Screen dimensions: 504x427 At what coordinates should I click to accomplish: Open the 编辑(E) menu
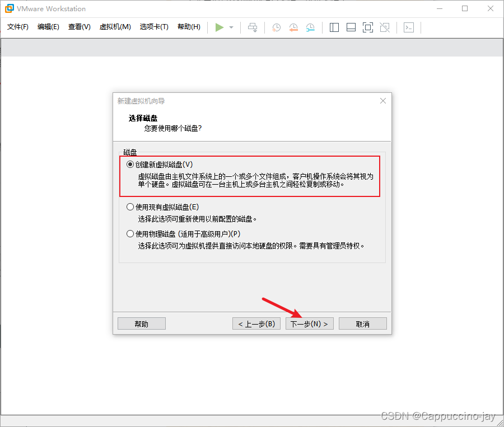point(48,27)
